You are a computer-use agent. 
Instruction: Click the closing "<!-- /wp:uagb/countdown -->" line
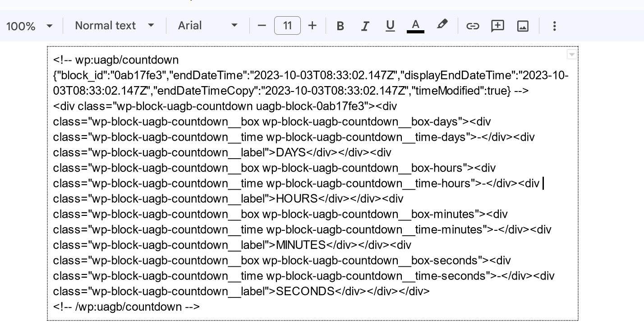[x=126, y=307]
